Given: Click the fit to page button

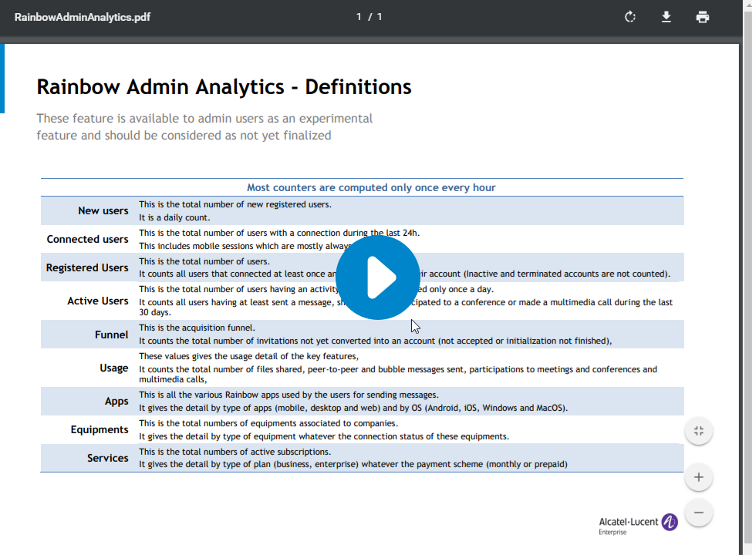Looking at the screenshot, I should pos(699,431).
